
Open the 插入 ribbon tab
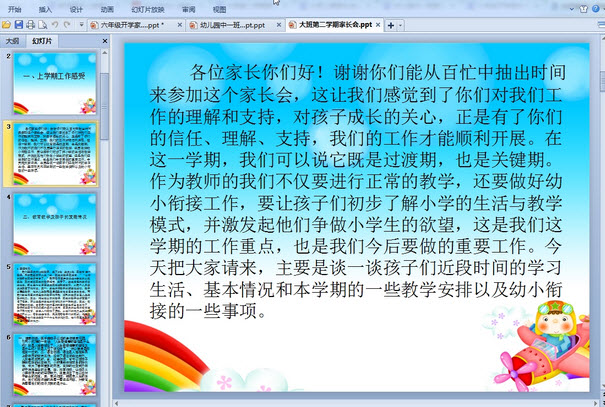click(x=45, y=9)
